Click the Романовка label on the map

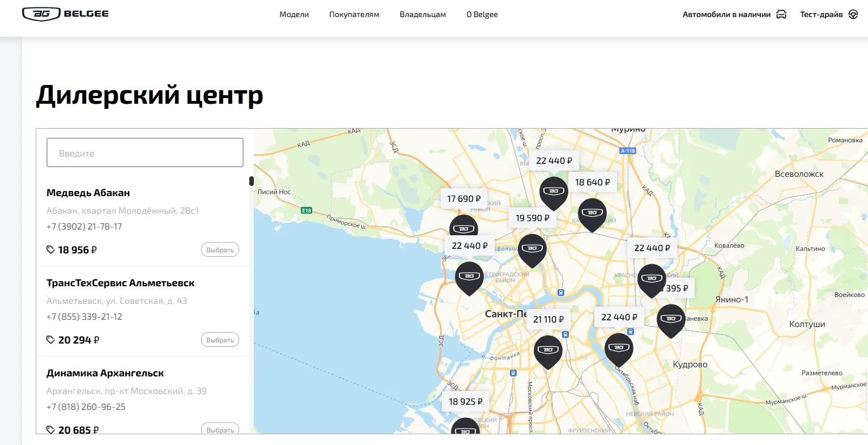(845, 140)
